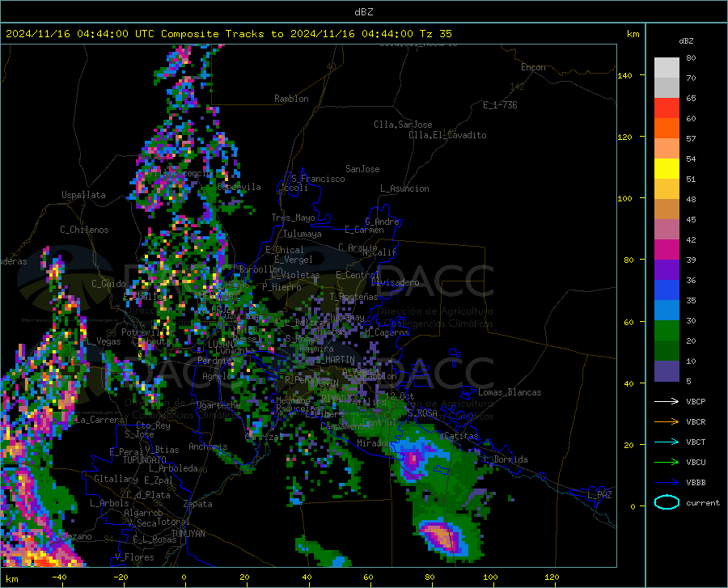The image size is (728, 588).
Task: Click the '120' x-axis tick label
Action: (552, 577)
